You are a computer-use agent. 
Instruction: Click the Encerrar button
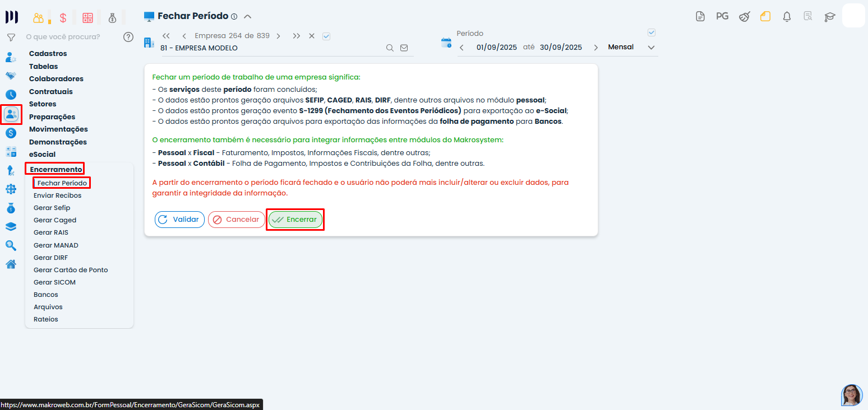(x=296, y=220)
